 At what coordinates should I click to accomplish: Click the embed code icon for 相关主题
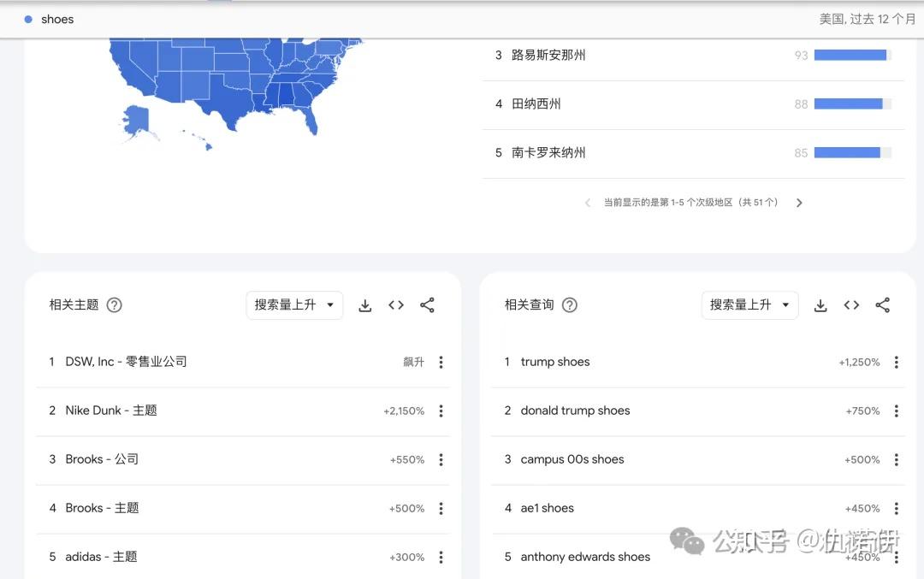(x=396, y=305)
